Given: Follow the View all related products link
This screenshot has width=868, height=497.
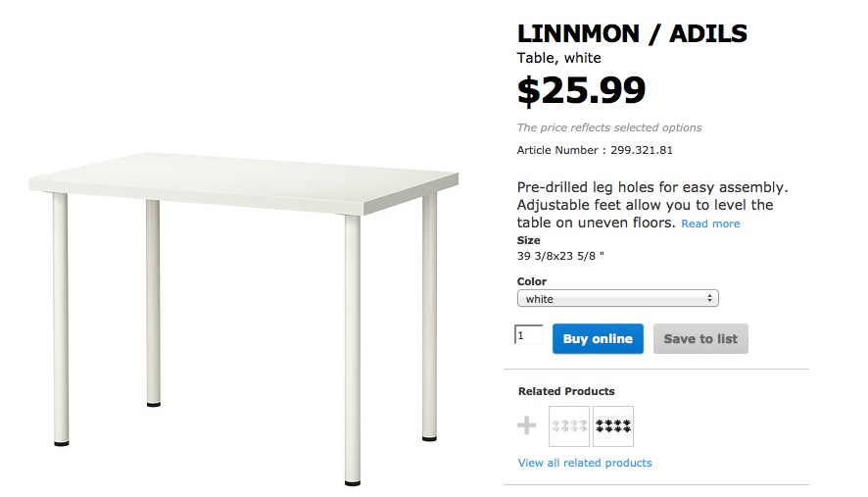Looking at the screenshot, I should (584, 463).
